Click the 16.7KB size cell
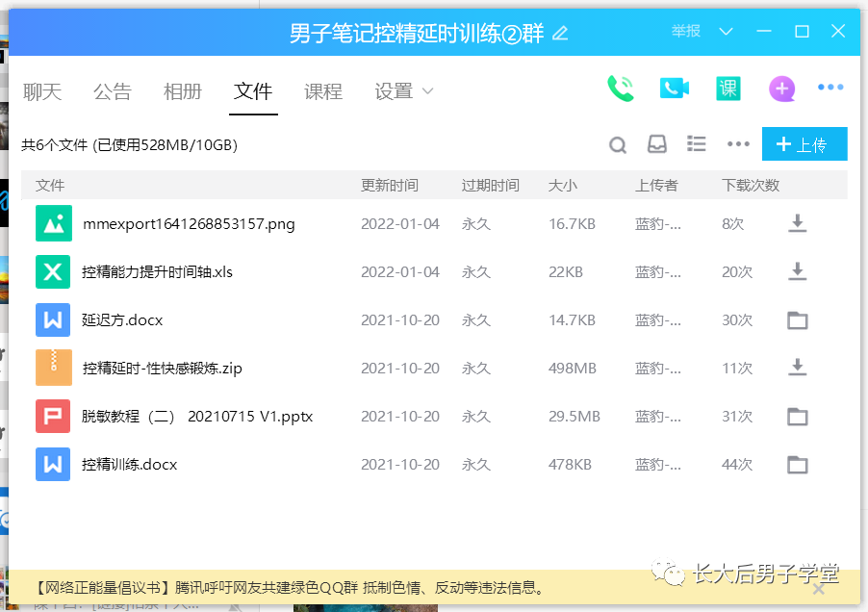The width and height of the screenshot is (868, 612). click(572, 223)
